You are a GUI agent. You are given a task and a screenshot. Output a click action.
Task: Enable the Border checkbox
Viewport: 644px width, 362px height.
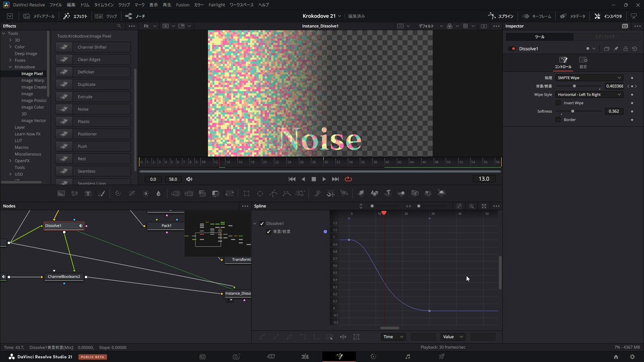(558, 120)
